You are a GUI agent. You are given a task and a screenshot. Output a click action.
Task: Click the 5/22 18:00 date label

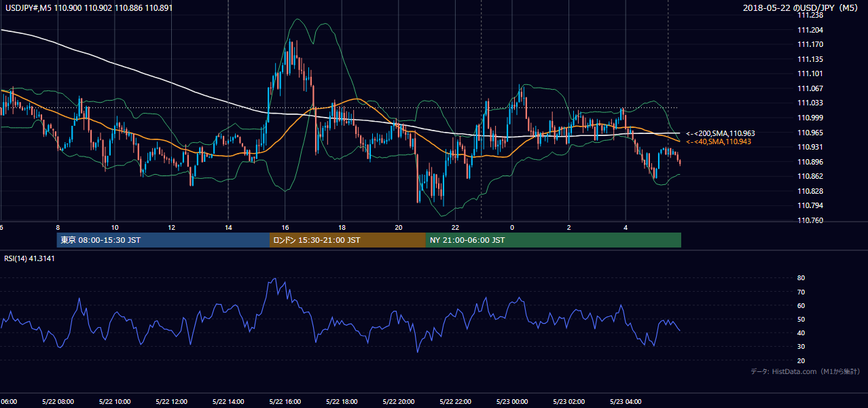(x=342, y=402)
